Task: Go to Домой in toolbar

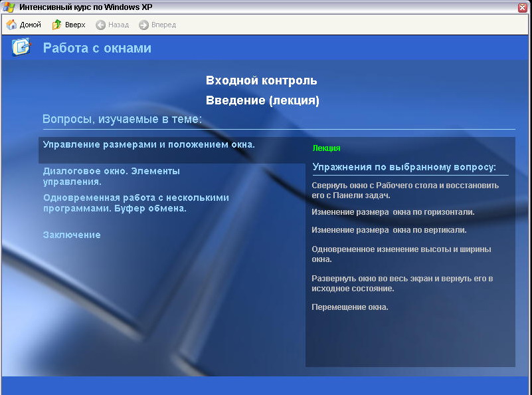Action: click(30, 25)
